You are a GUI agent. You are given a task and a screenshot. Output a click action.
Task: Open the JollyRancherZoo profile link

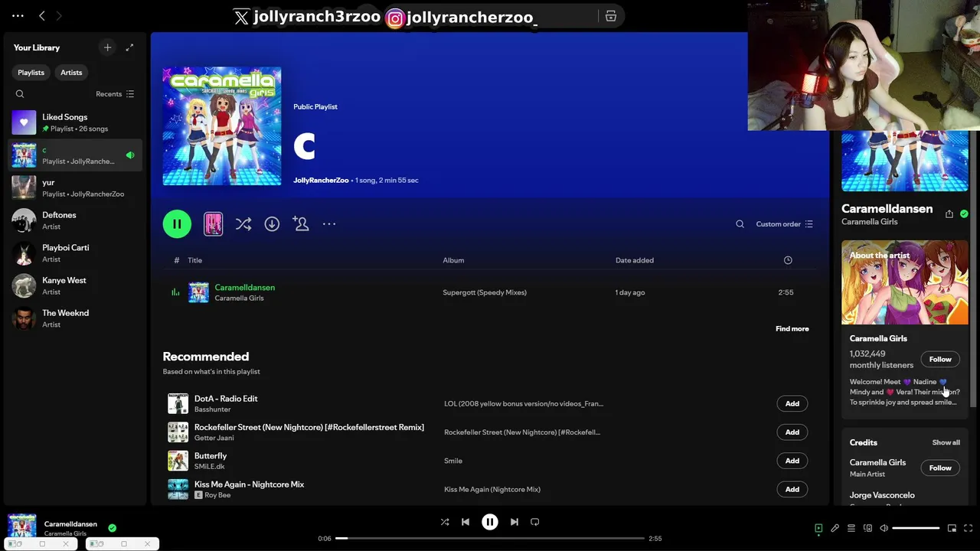tap(321, 180)
